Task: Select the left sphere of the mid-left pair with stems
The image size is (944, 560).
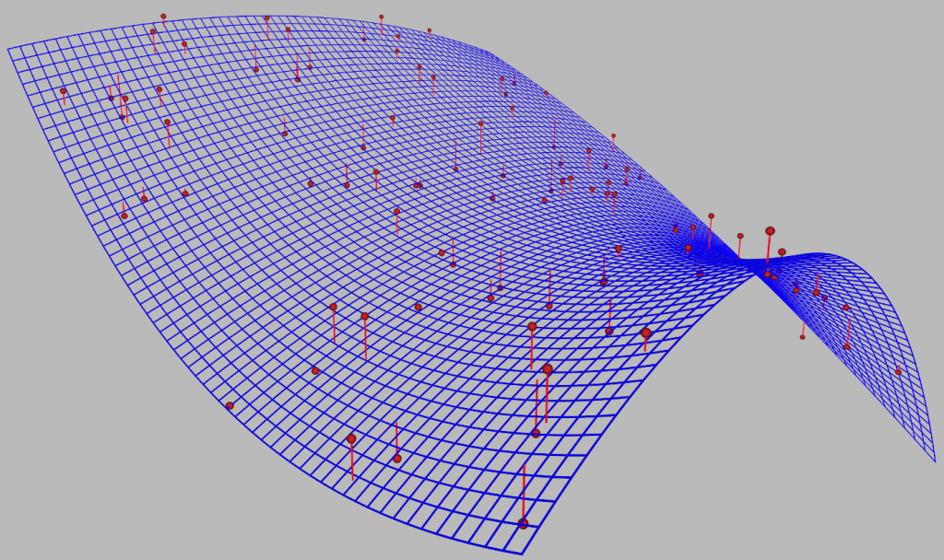Action: pyautogui.click(x=334, y=307)
